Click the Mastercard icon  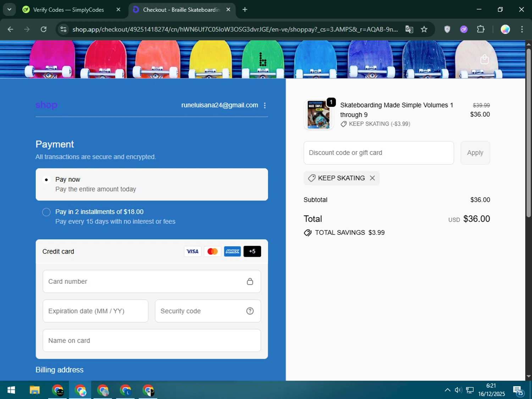tap(212, 251)
